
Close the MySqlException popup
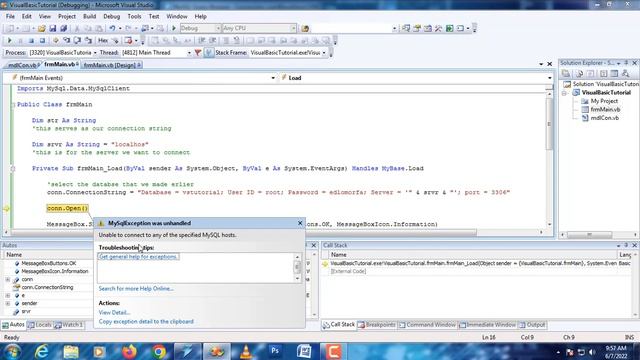coord(300,223)
